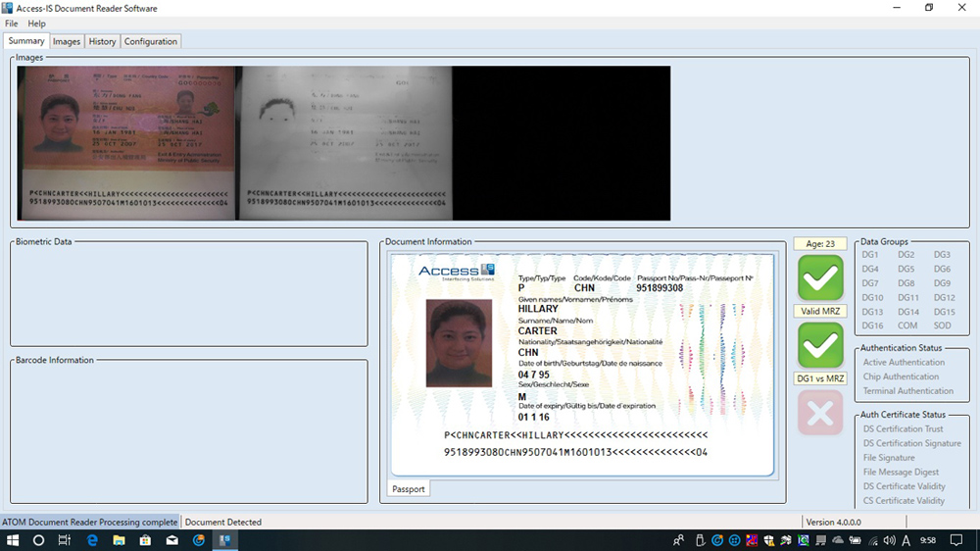Click the green Valid MRZ checkmark icon
Viewport: 980px width, 551px height.
coord(820,277)
